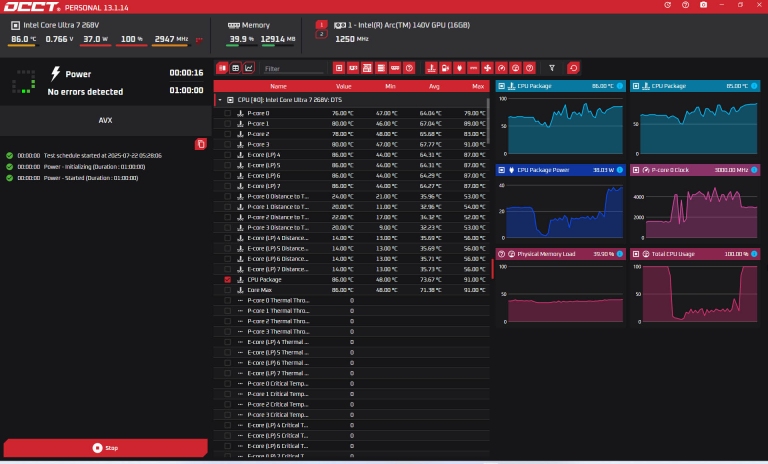Viewport: 768px width, 464px height.
Task: Click the Power - Initializing log entry
Action: (94, 167)
